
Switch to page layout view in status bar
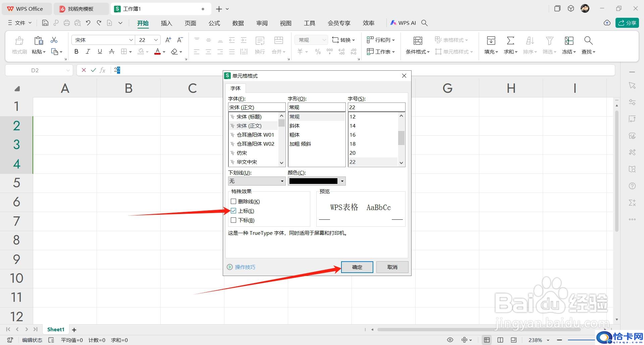[x=500, y=340]
